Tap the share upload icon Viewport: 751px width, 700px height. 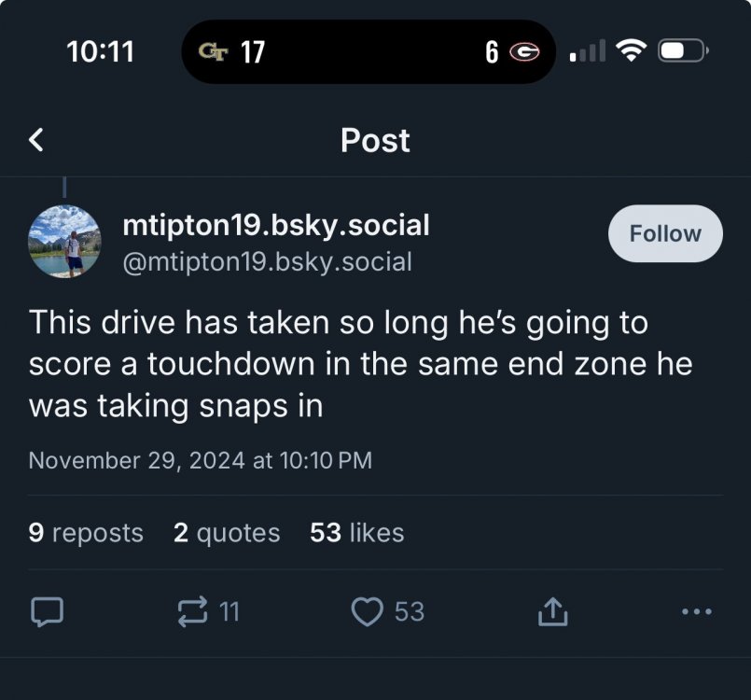(x=552, y=611)
